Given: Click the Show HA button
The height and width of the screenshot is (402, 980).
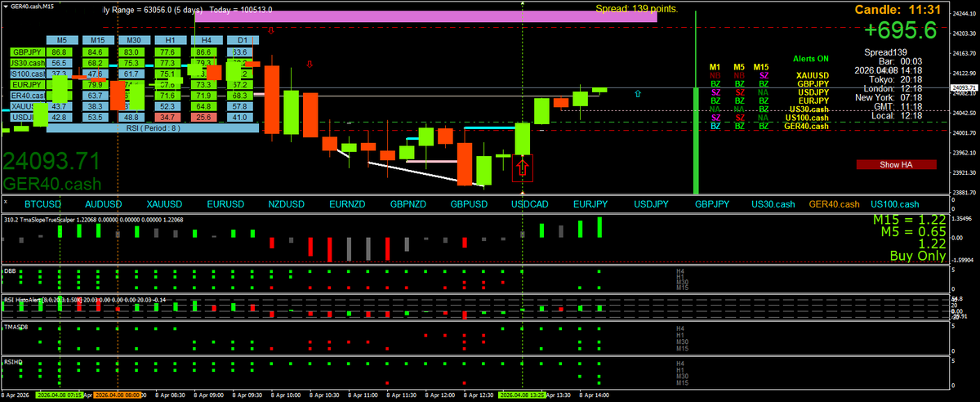Looking at the screenshot, I should [896, 165].
